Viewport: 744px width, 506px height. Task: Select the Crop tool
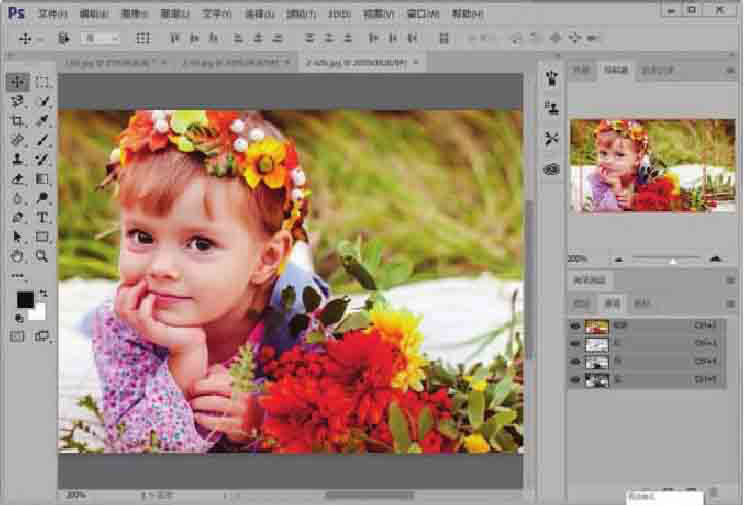[x=18, y=121]
